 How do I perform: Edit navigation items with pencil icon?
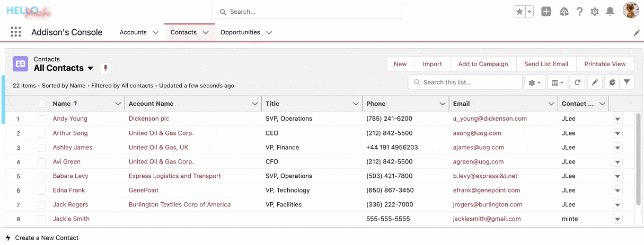tap(637, 33)
